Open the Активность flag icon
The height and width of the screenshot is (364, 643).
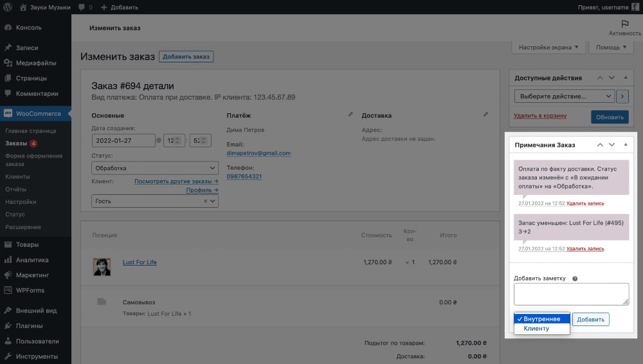tap(624, 24)
